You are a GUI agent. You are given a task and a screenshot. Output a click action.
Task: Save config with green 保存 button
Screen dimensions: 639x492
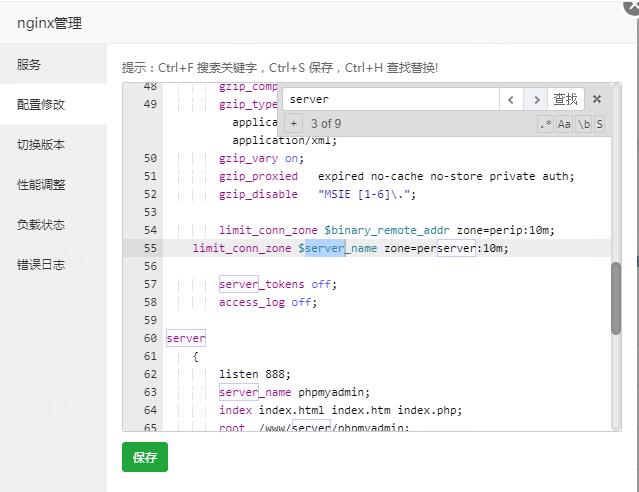pyautogui.click(x=145, y=457)
